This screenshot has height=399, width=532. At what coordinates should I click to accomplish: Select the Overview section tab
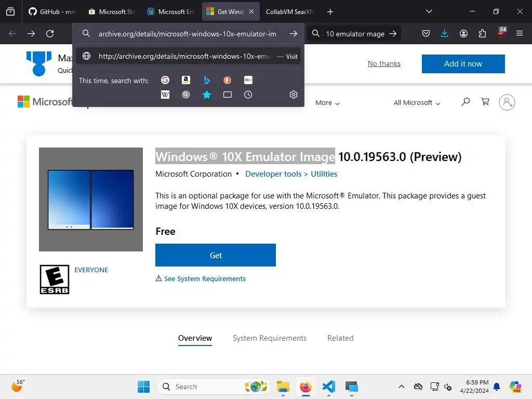[195, 338]
